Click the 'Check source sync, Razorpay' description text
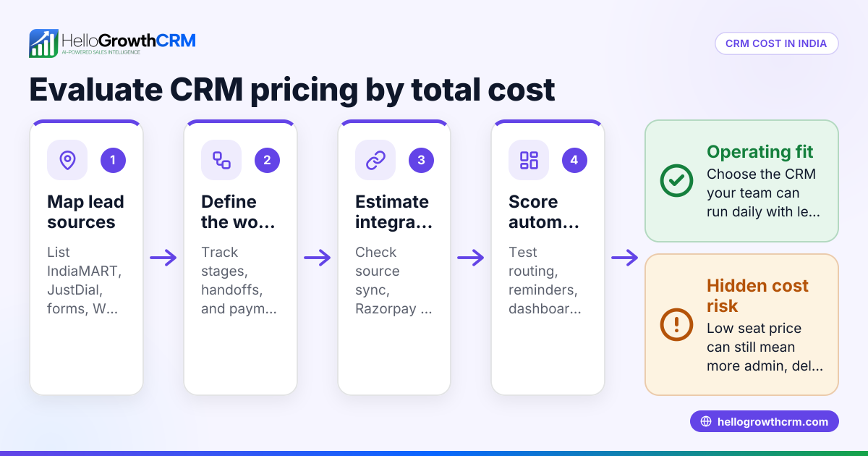The width and height of the screenshot is (868, 456). coord(393,280)
